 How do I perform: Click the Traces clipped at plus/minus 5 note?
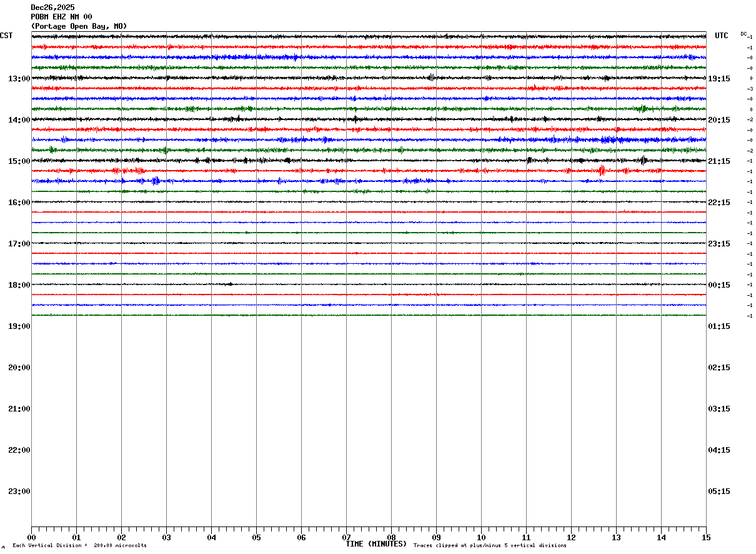pos(490,546)
